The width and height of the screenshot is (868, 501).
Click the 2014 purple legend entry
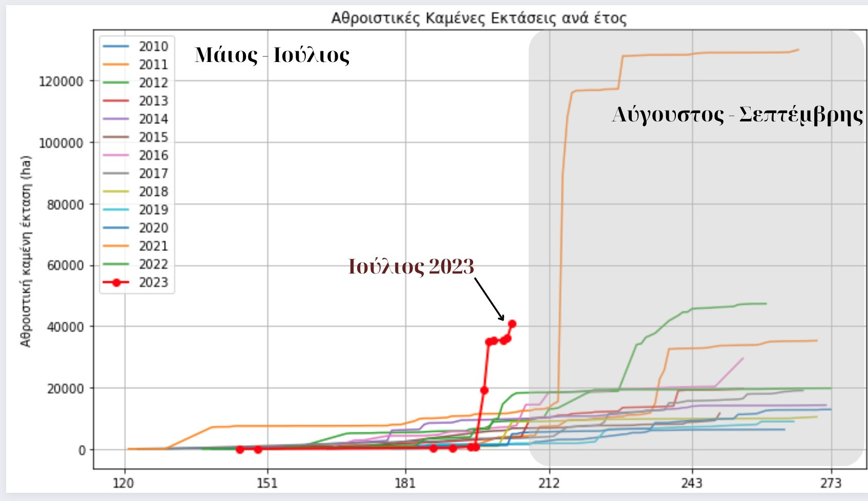click(136, 119)
